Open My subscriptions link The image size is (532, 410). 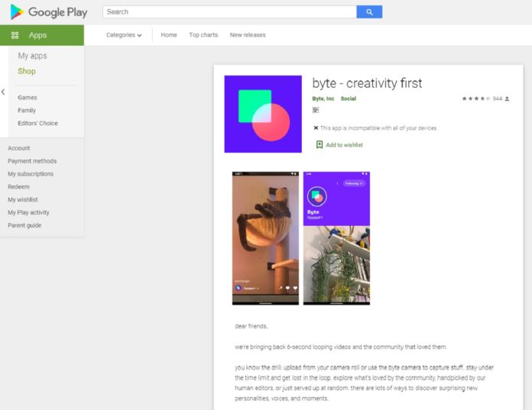point(31,174)
